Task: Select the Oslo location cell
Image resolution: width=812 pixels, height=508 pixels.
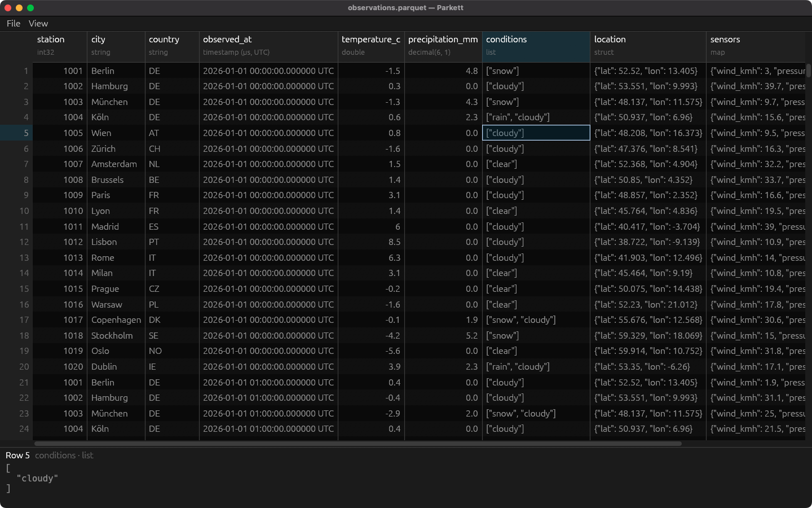Action: pyautogui.click(x=648, y=351)
